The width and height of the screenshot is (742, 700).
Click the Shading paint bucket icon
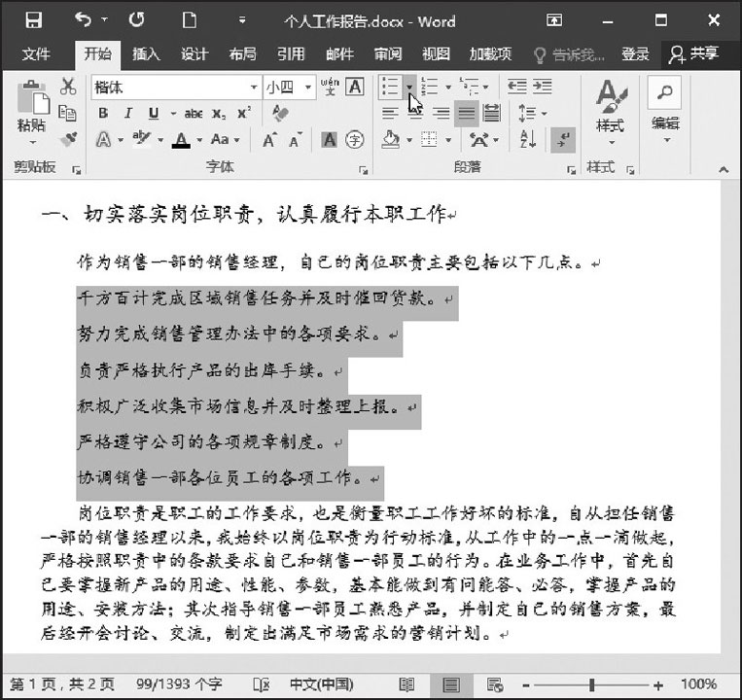391,139
